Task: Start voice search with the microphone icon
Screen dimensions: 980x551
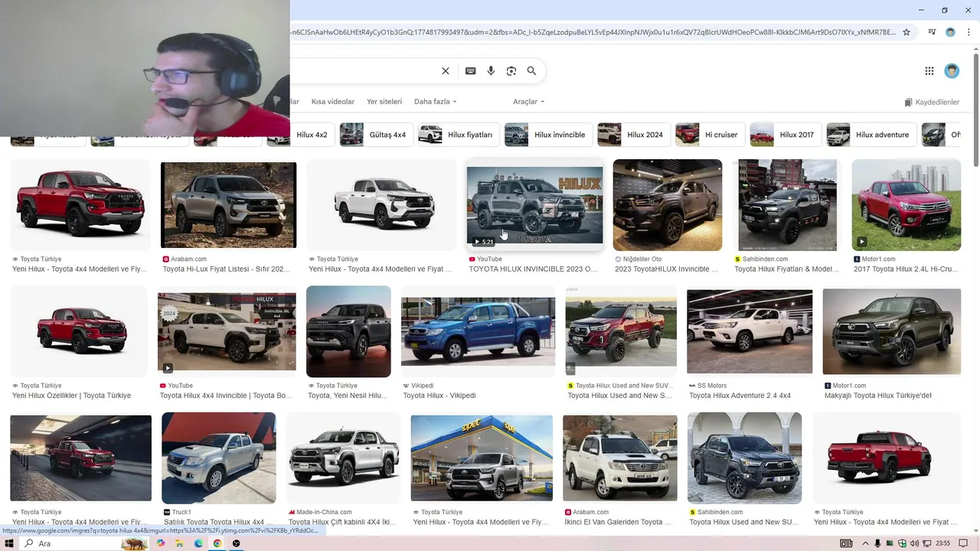Action: tap(492, 71)
